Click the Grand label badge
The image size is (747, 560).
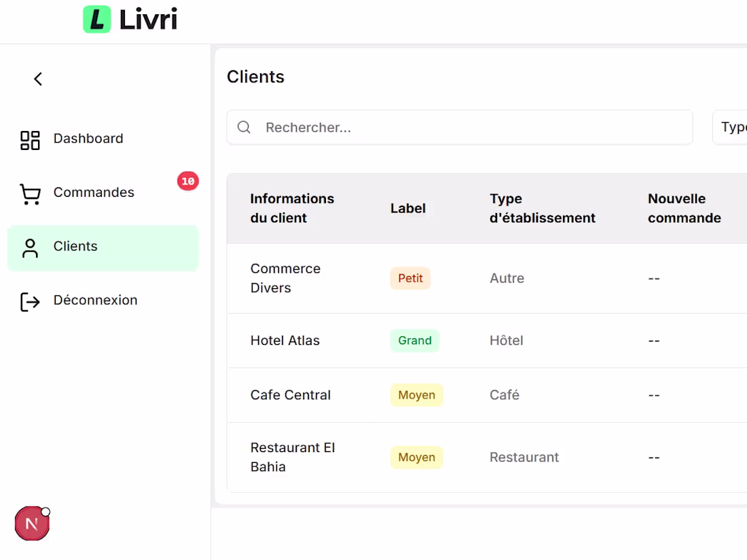[414, 341]
